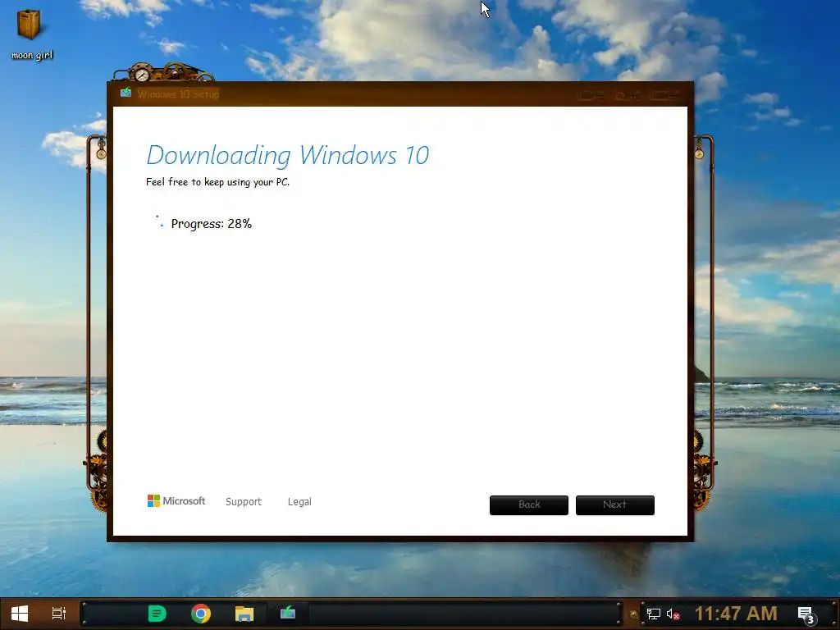
Task: Show hidden tray icons with the round brass button
Action: [x=634, y=614]
